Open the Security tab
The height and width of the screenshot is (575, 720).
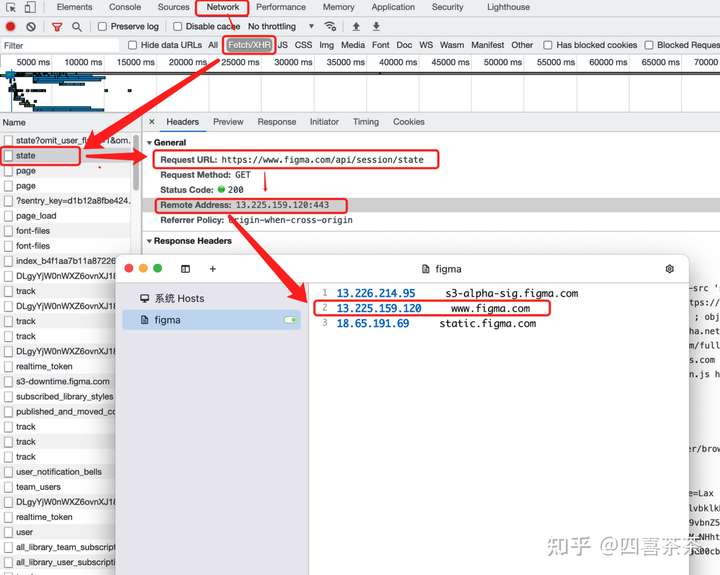[x=447, y=7]
